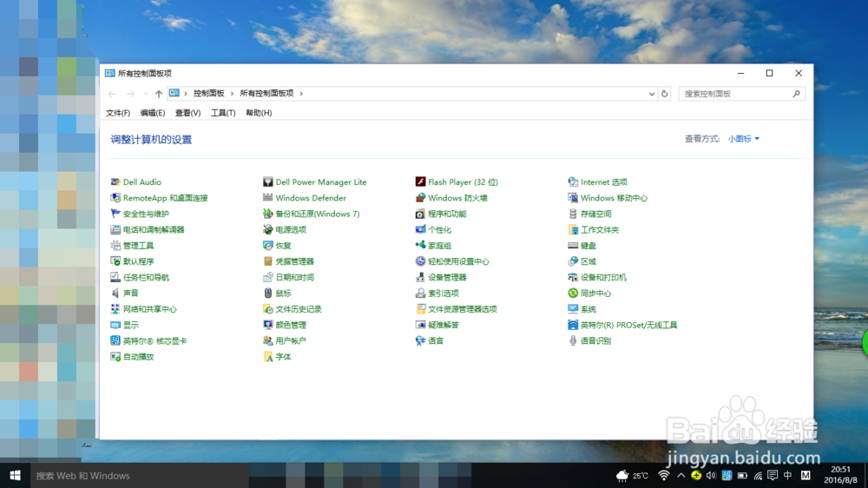The width and height of the screenshot is (868, 488).
Task: Click the 控制面板 breadcrumb segment
Action: pos(208,94)
